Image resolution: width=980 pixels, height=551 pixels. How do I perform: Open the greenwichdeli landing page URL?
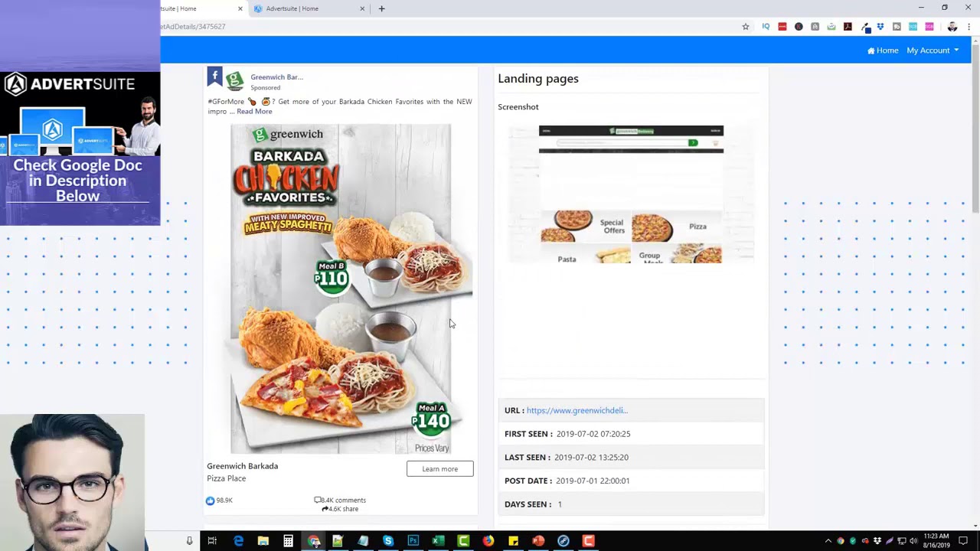pyautogui.click(x=577, y=410)
